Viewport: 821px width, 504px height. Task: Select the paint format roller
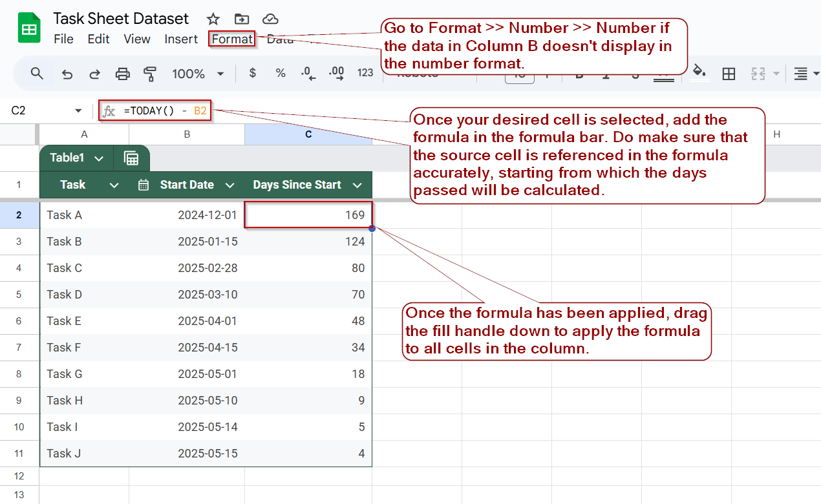pos(150,74)
